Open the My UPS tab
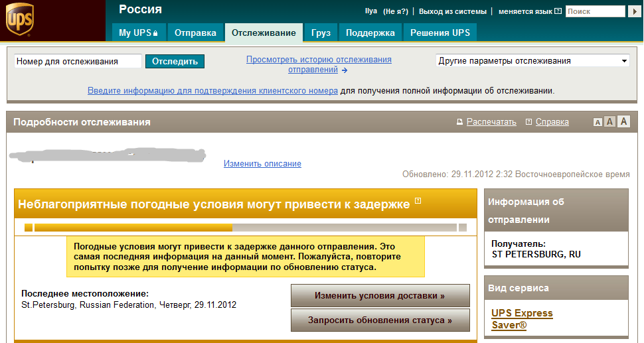 point(138,33)
